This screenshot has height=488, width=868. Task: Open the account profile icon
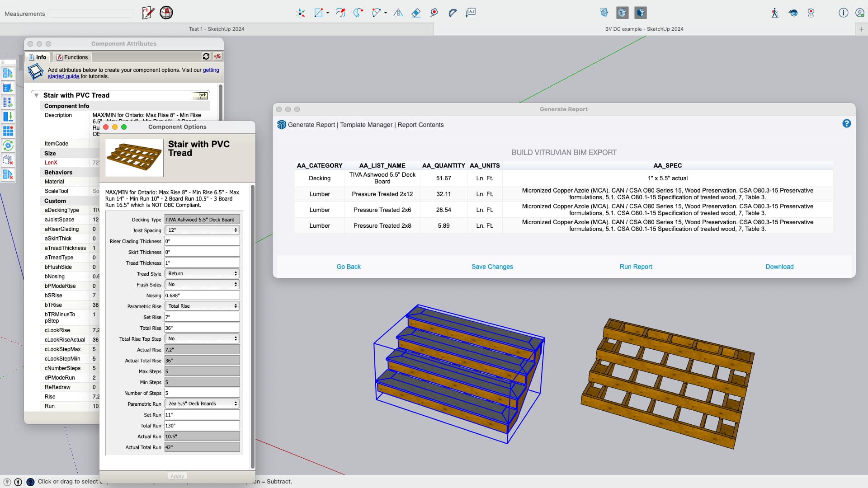click(860, 13)
